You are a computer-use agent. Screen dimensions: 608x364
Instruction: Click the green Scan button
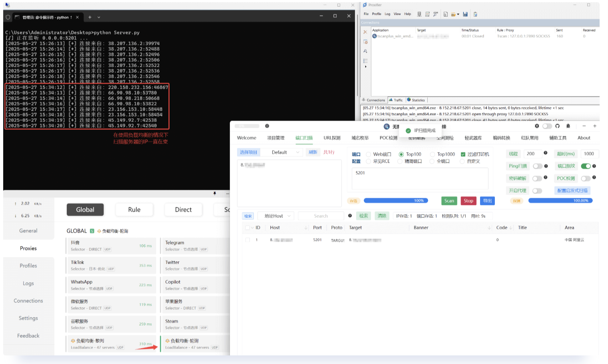tap(449, 201)
